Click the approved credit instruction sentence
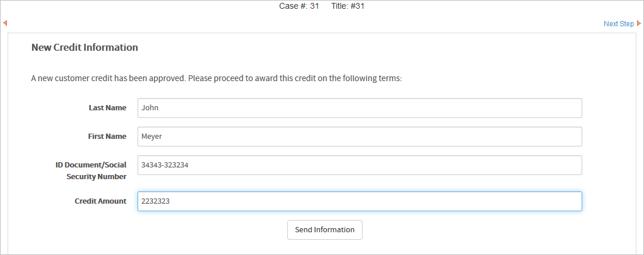This screenshot has height=255, width=644. coord(216,78)
